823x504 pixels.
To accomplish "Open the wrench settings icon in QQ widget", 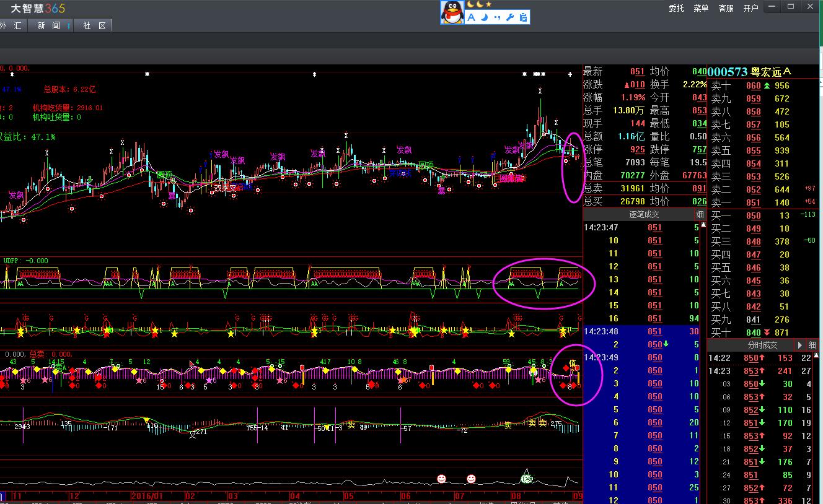I will tap(511, 17).
